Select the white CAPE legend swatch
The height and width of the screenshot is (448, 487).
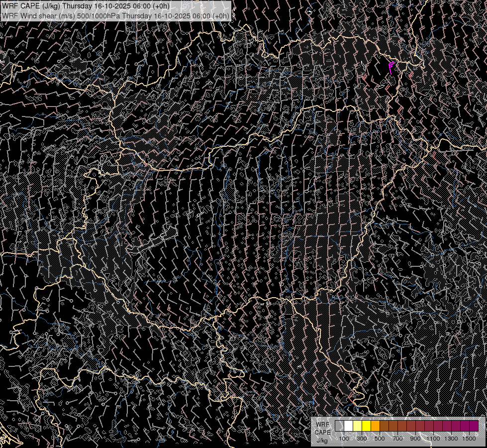tap(348, 426)
